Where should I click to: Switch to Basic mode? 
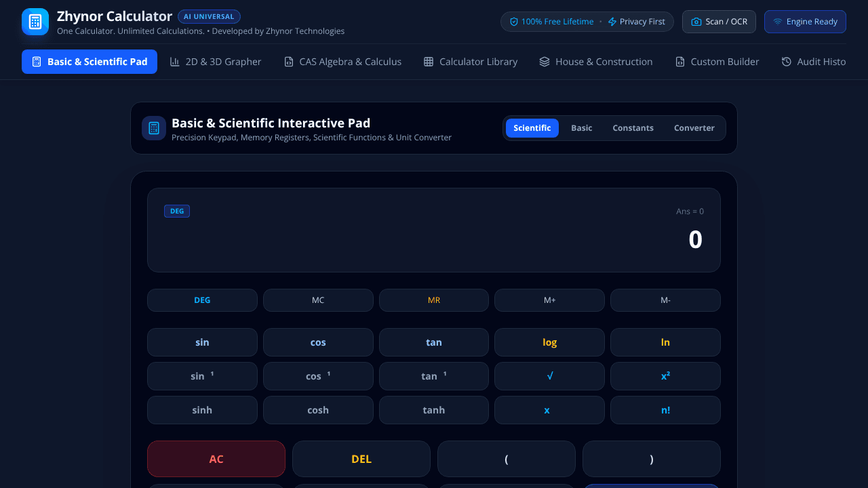pos(582,128)
